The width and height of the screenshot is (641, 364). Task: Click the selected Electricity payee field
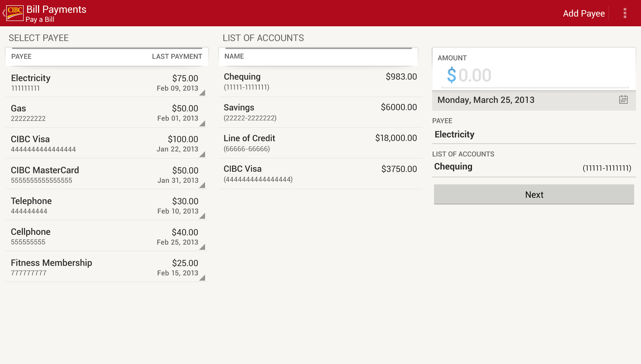pyautogui.click(x=533, y=135)
